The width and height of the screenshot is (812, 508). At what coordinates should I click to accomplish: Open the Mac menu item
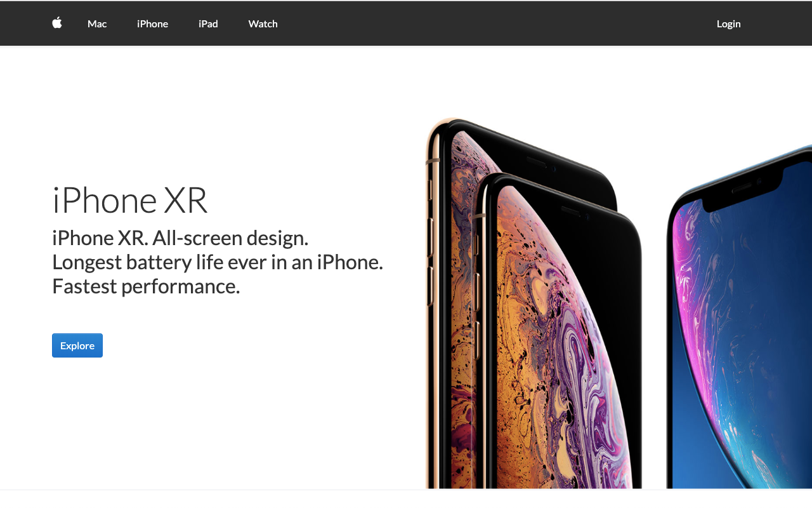click(x=97, y=23)
